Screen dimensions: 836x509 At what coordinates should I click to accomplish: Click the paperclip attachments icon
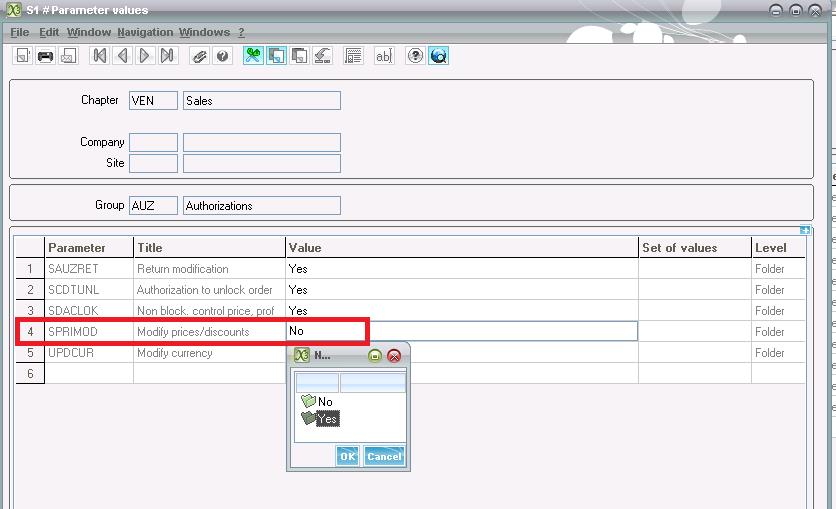(x=200, y=56)
